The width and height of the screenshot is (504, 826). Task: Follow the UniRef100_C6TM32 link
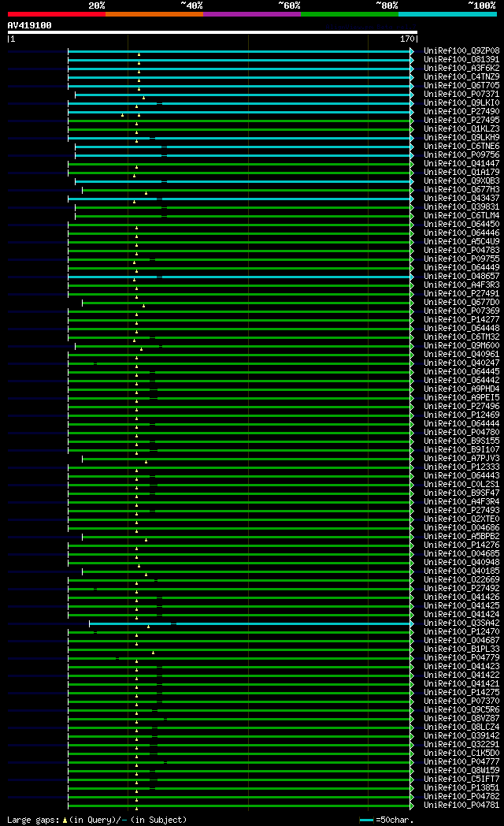point(462,337)
